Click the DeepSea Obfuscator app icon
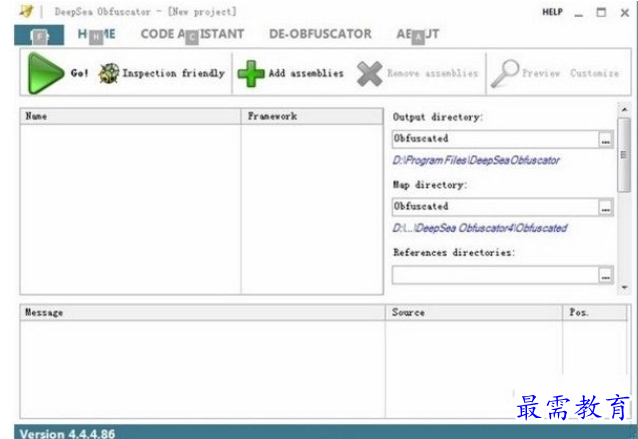Image resolution: width=638 pixels, height=439 pixels. 26,11
